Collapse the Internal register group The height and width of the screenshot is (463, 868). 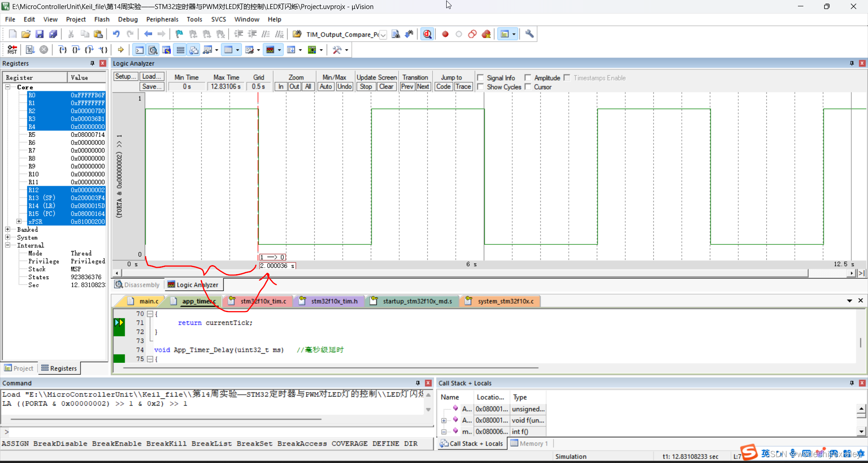[8, 245]
